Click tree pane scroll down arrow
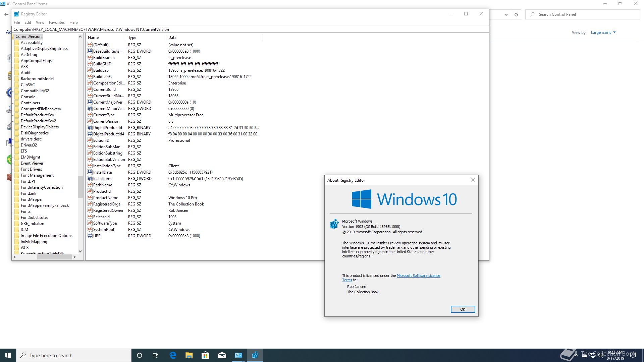The width and height of the screenshot is (644, 362). point(80,251)
